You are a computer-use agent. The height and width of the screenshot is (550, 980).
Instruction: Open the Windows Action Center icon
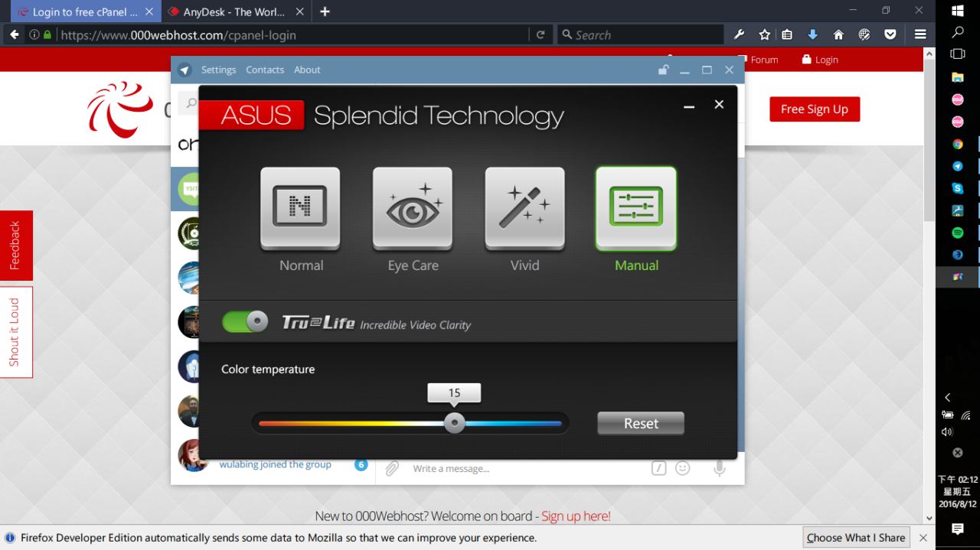(958, 529)
